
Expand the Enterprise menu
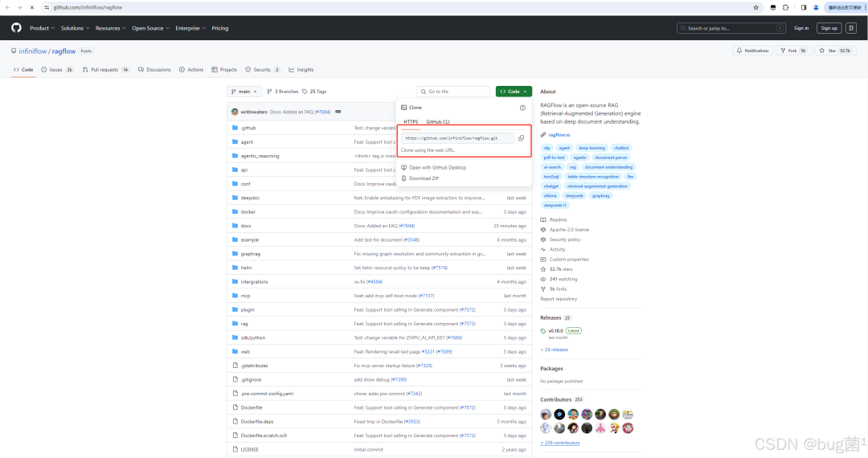pyautogui.click(x=190, y=28)
